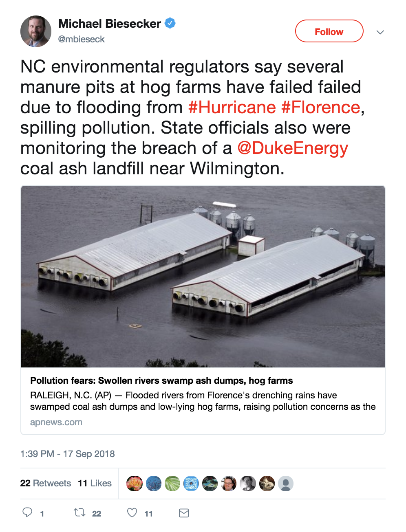The image size is (406, 532).
Task: Click the reply speech bubble icon
Action: pos(27,512)
